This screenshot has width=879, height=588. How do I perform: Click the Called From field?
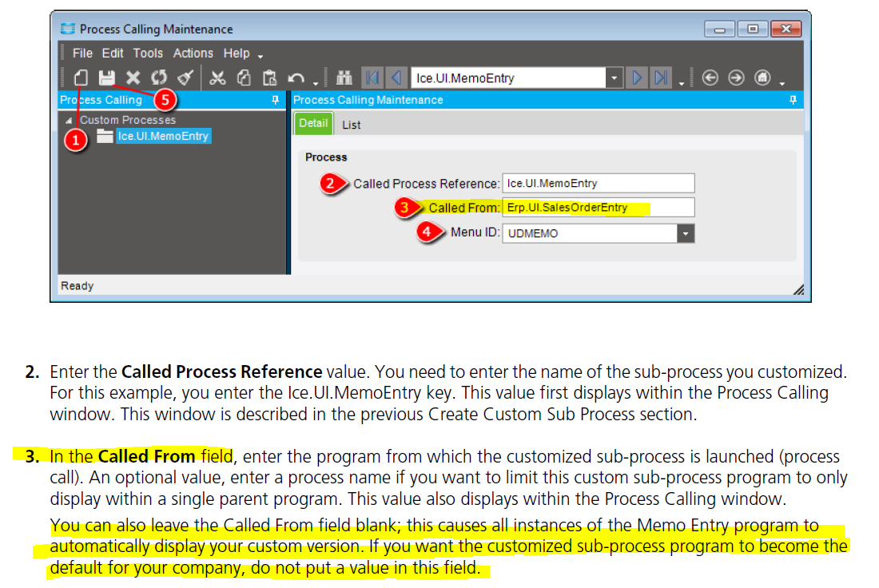click(599, 208)
